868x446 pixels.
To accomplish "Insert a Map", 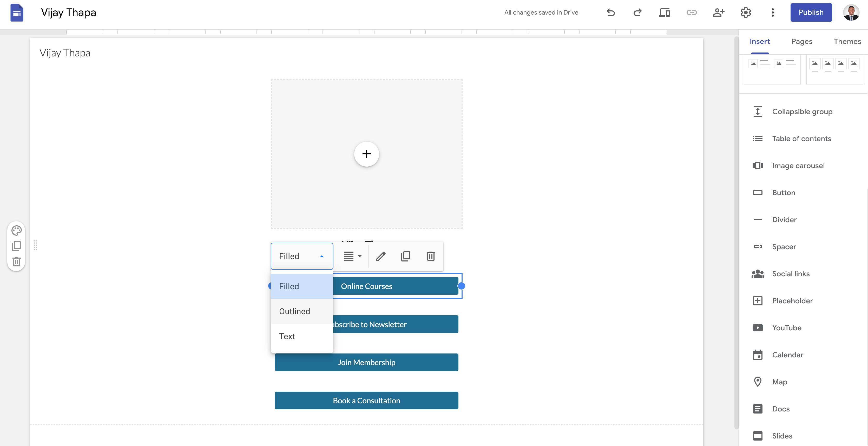I will (803, 382).
